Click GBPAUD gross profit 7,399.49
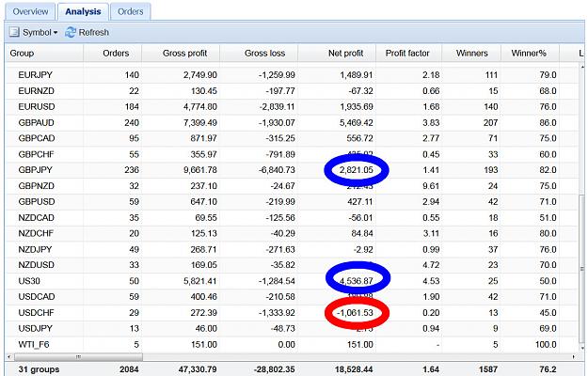Image resolution: width=588 pixels, height=376 pixels. (x=200, y=123)
